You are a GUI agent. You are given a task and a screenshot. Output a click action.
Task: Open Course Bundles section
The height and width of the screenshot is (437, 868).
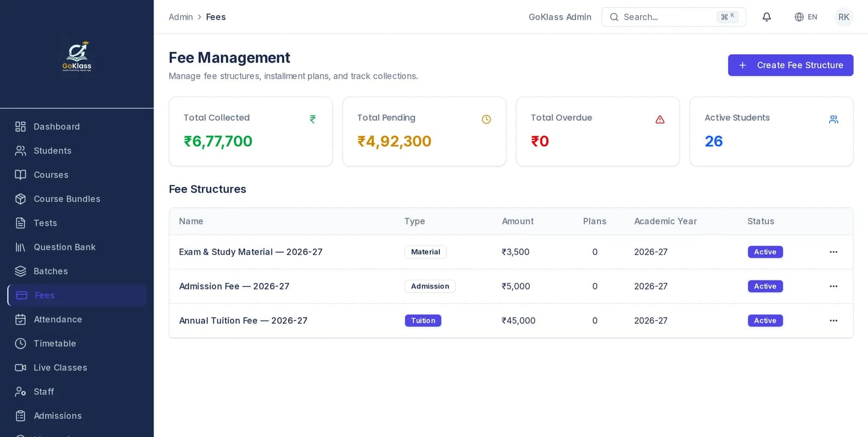[77, 199]
